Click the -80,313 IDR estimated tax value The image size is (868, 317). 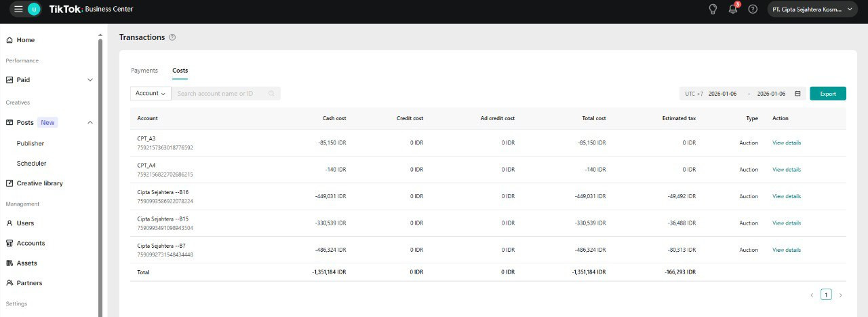tap(681, 250)
